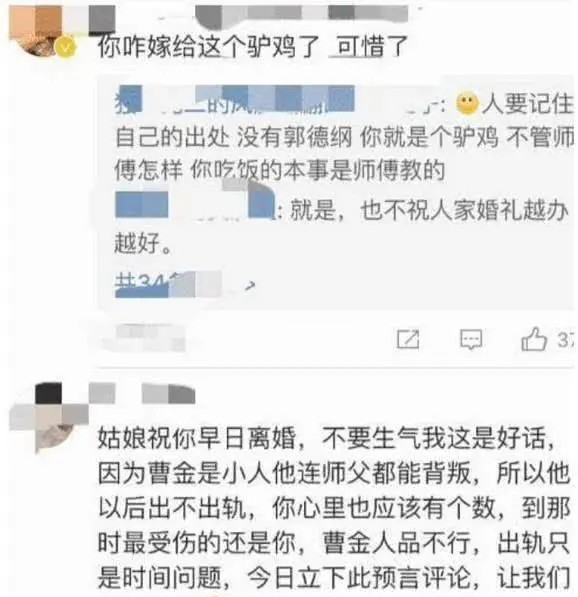Like the first comment with thumbs-up
This screenshot has width=578, height=597.
tap(534, 339)
